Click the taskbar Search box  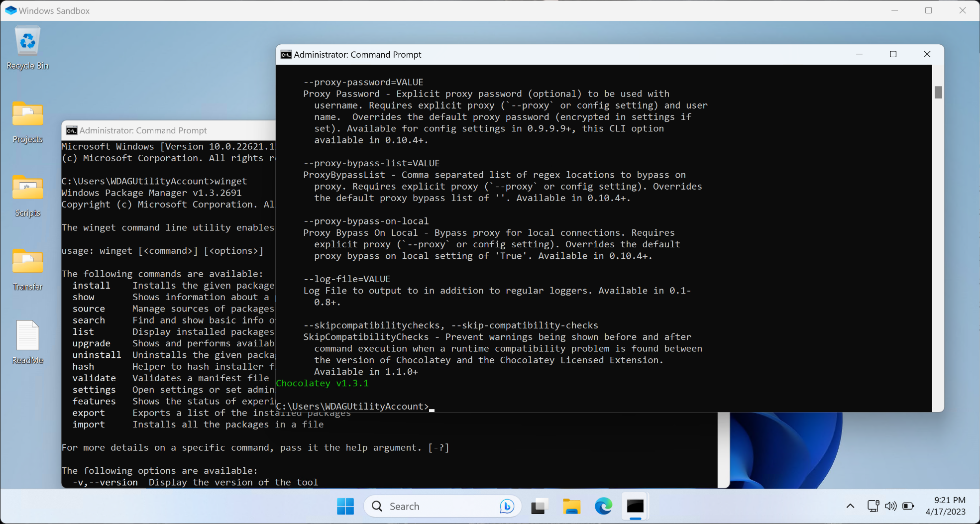pyautogui.click(x=442, y=507)
